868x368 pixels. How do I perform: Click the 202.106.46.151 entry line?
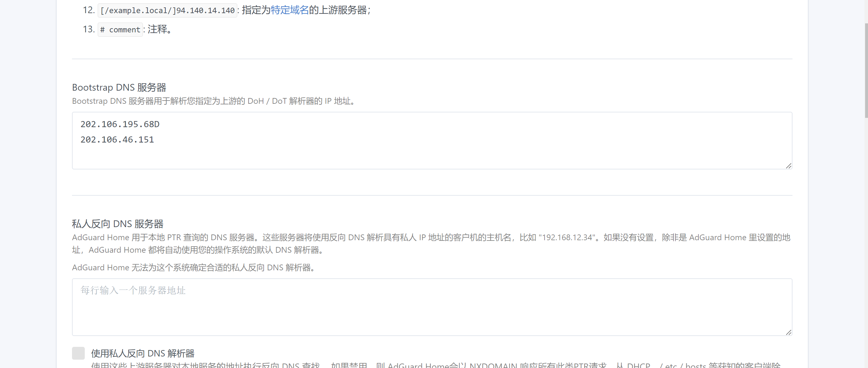117,140
